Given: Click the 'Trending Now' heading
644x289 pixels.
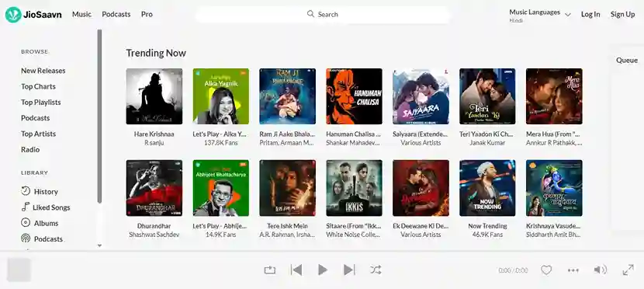Looking at the screenshot, I should pos(156,53).
